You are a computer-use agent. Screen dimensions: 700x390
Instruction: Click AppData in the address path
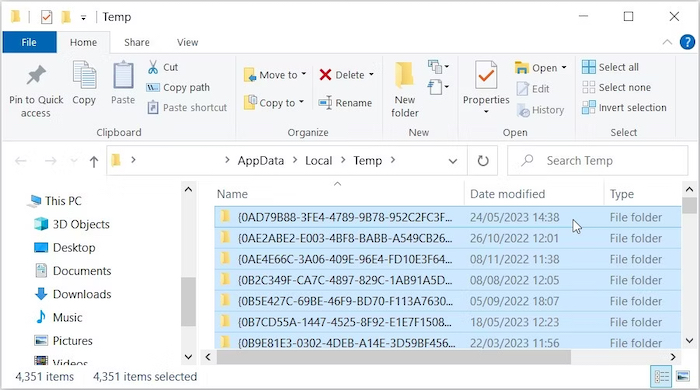click(x=261, y=161)
